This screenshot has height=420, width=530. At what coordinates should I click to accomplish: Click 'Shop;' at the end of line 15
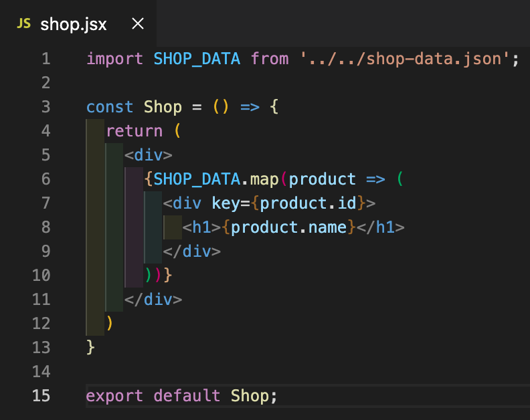click(x=254, y=396)
